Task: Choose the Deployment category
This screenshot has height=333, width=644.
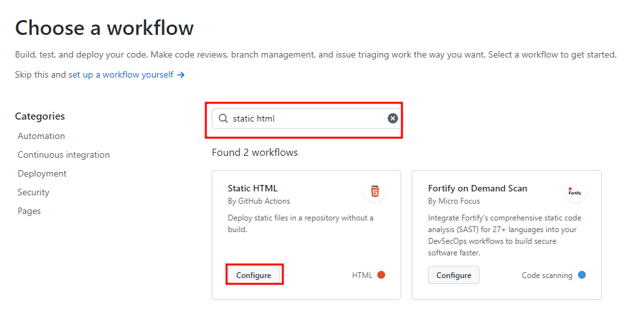Action: pyautogui.click(x=42, y=173)
